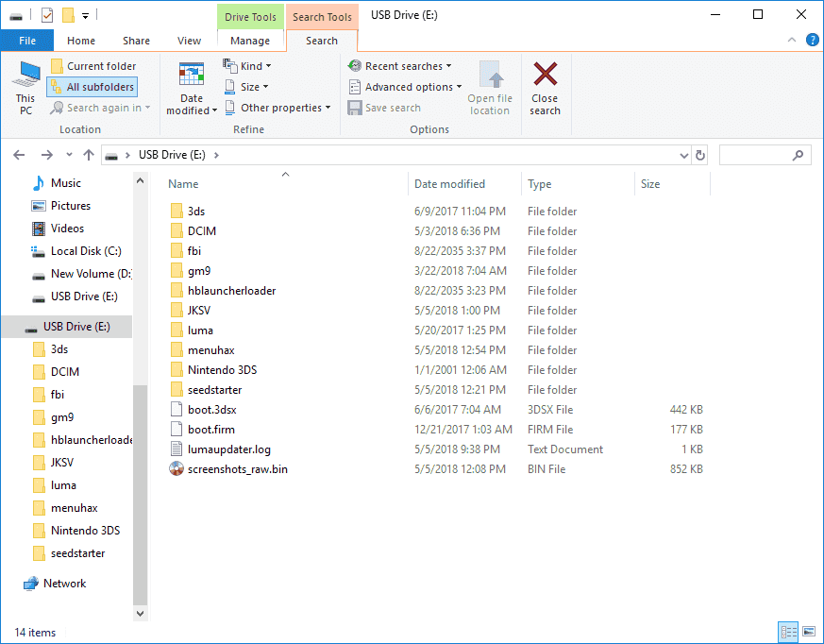This screenshot has height=644, width=824.
Task: Open the Date modified calendar filter
Action: point(192,88)
